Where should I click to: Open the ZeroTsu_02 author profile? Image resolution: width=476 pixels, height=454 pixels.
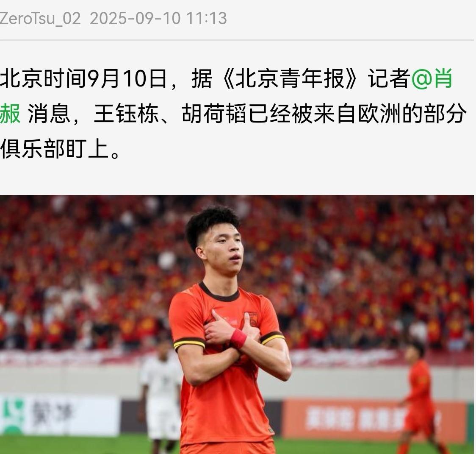(40, 18)
